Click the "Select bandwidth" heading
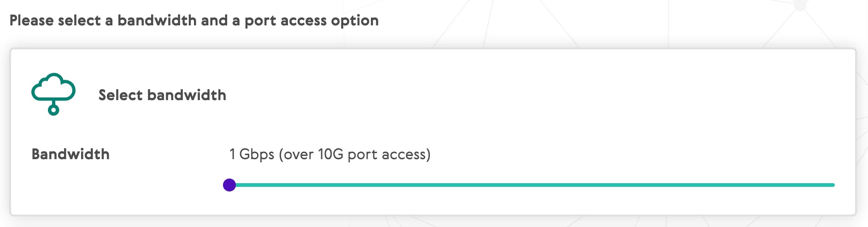Image resolution: width=868 pixels, height=227 pixels. point(162,95)
